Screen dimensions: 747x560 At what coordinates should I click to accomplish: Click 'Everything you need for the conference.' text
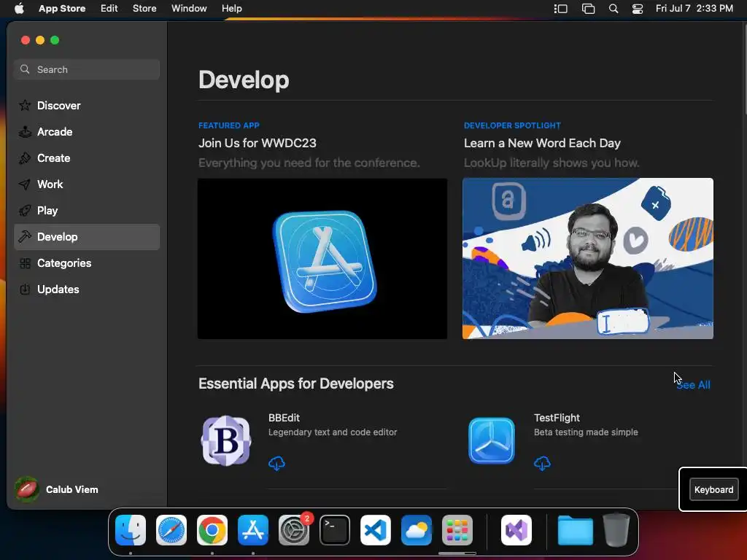309,163
